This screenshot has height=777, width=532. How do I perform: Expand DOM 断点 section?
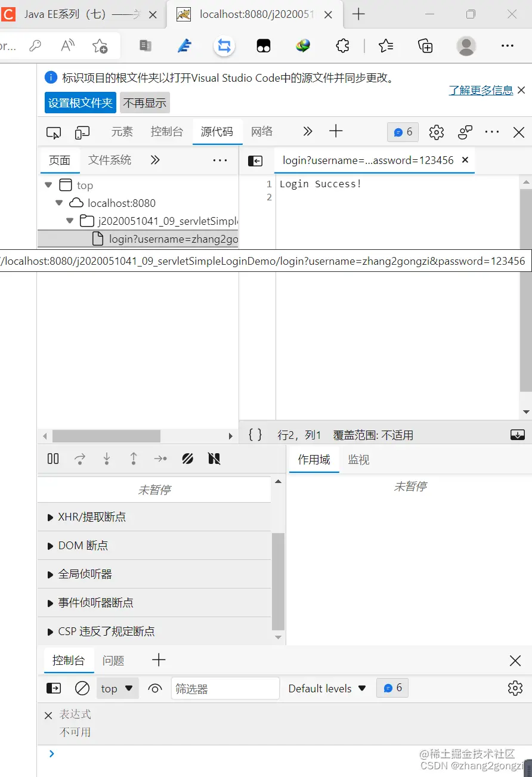(x=154, y=546)
